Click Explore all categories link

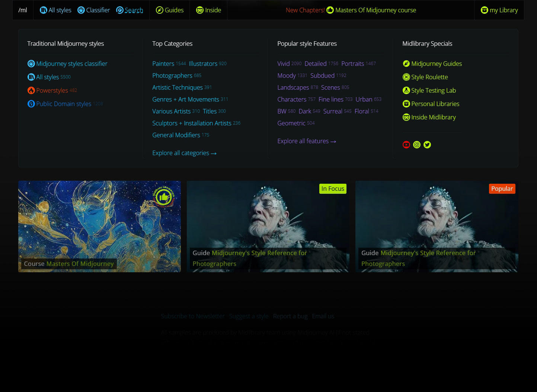tap(185, 153)
